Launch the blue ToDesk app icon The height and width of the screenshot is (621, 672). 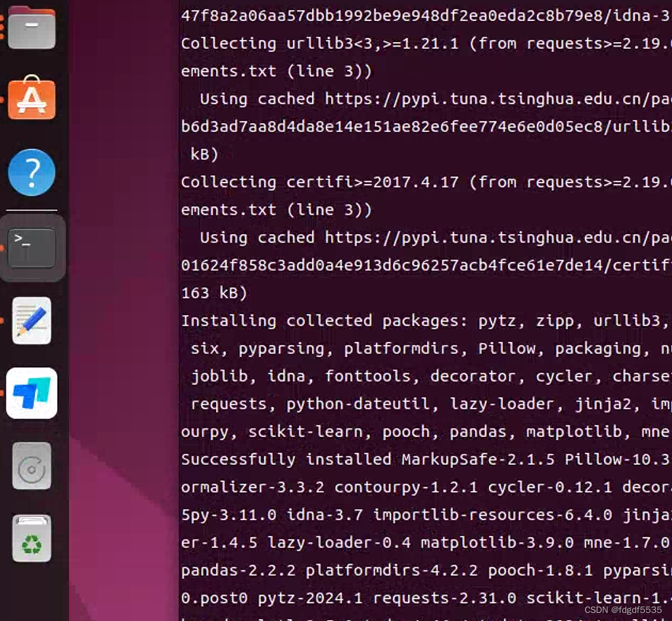click(x=32, y=393)
